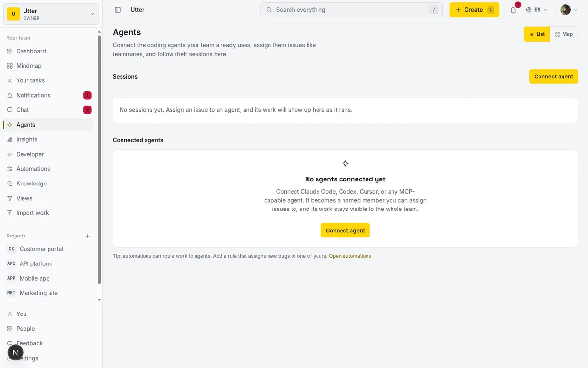Go to Your tasks
The height and width of the screenshot is (368, 588).
(48, 80)
